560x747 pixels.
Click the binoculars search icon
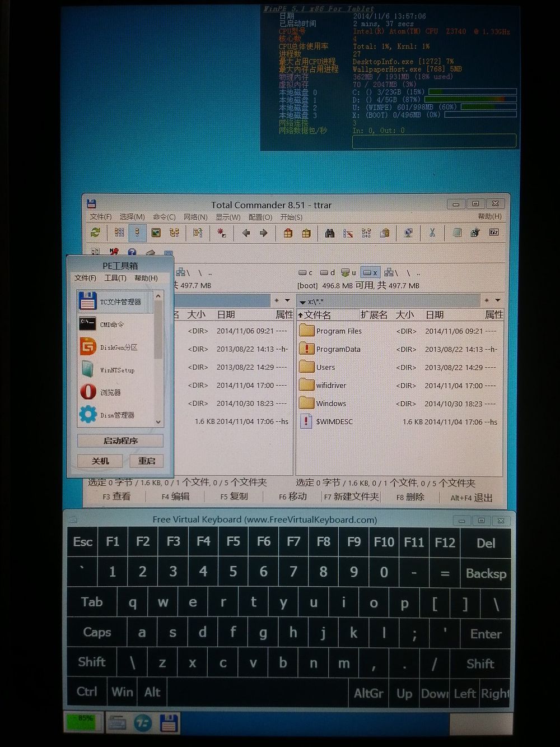coord(330,233)
